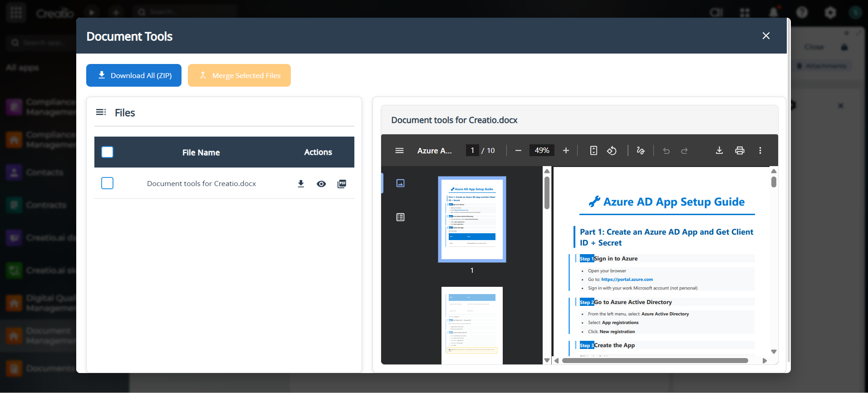Zoom in using the plus button
The image size is (868, 393).
pyautogui.click(x=566, y=151)
